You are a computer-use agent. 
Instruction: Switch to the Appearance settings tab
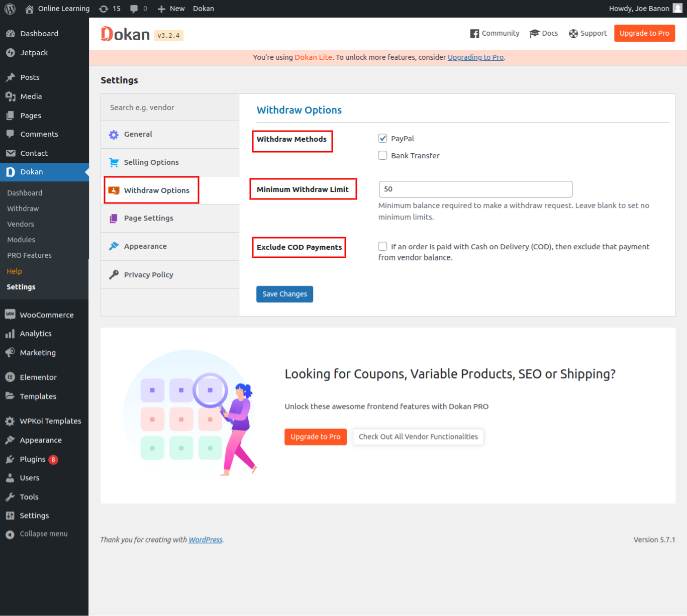click(170, 246)
